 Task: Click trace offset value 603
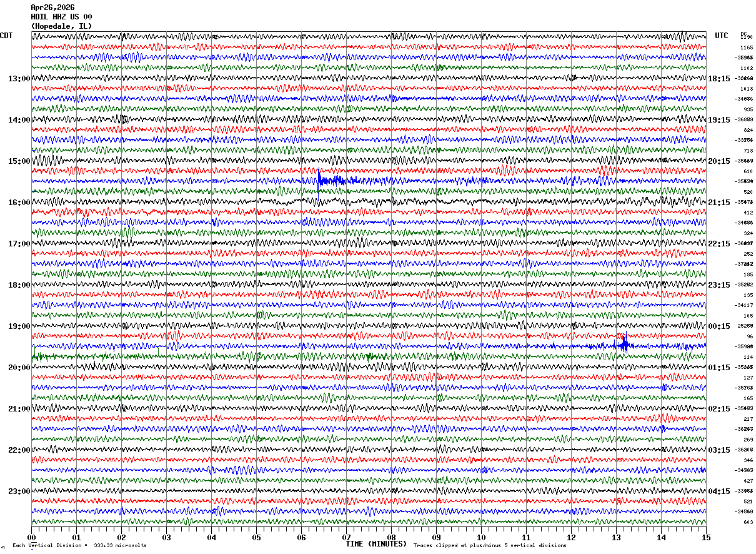tap(748, 522)
